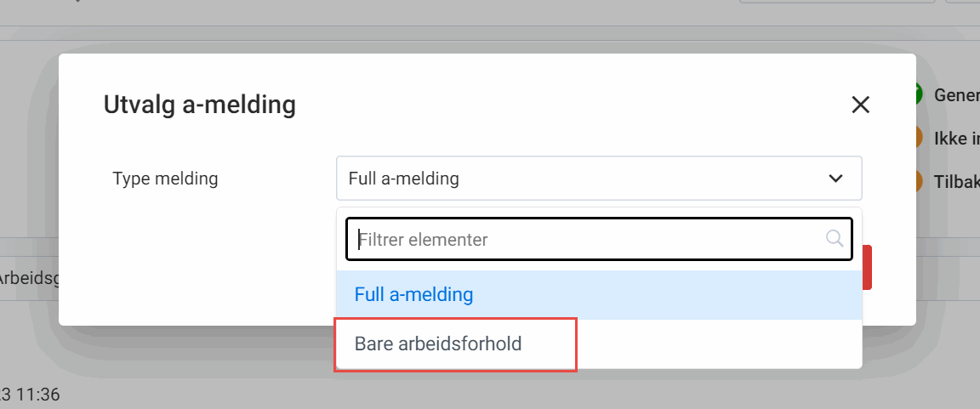Click the Ikke in status label
980x409 pixels.
[956, 138]
